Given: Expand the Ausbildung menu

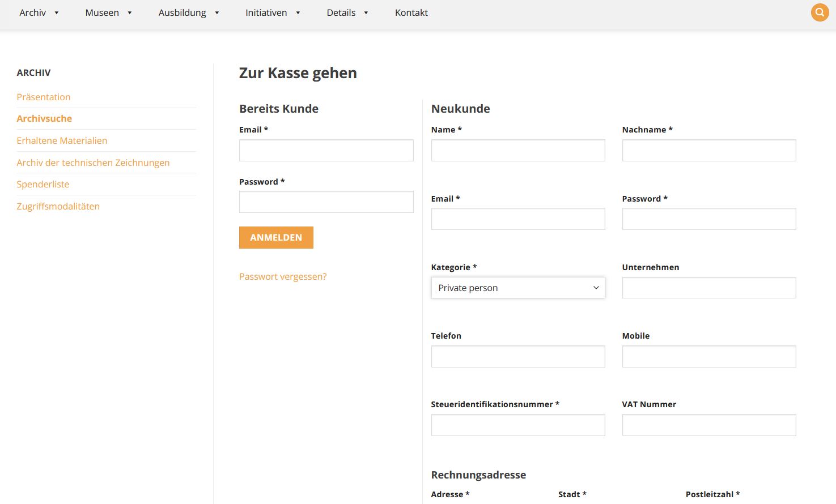Looking at the screenshot, I should [x=188, y=12].
